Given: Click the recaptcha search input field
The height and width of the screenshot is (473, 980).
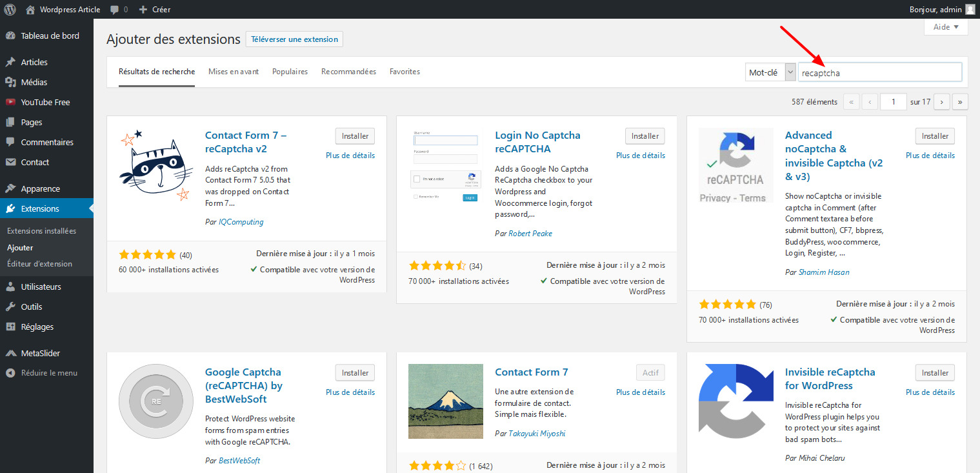Looking at the screenshot, I should click(880, 73).
